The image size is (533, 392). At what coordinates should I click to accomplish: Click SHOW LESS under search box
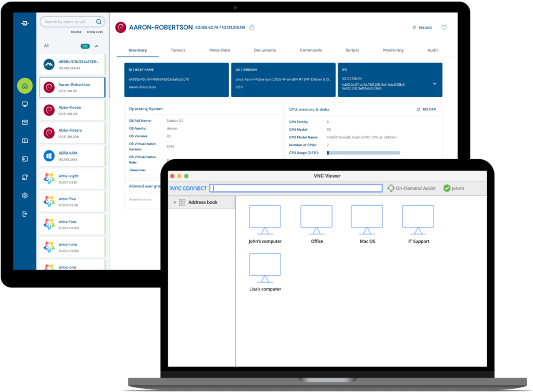[x=94, y=32]
